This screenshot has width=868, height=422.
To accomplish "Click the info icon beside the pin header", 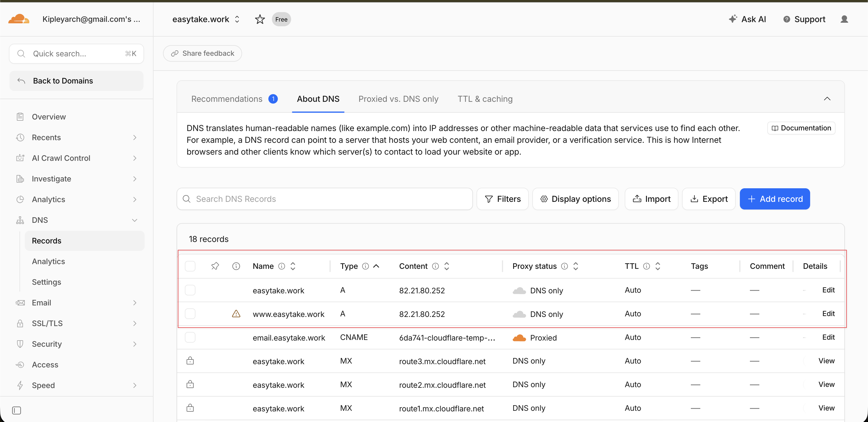I will (x=236, y=266).
